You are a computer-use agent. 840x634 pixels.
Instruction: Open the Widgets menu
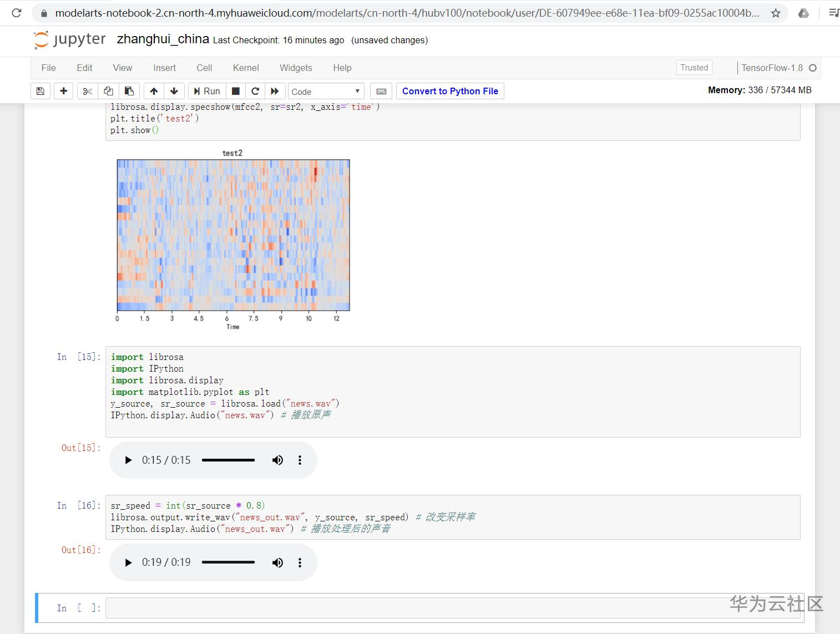(x=296, y=68)
